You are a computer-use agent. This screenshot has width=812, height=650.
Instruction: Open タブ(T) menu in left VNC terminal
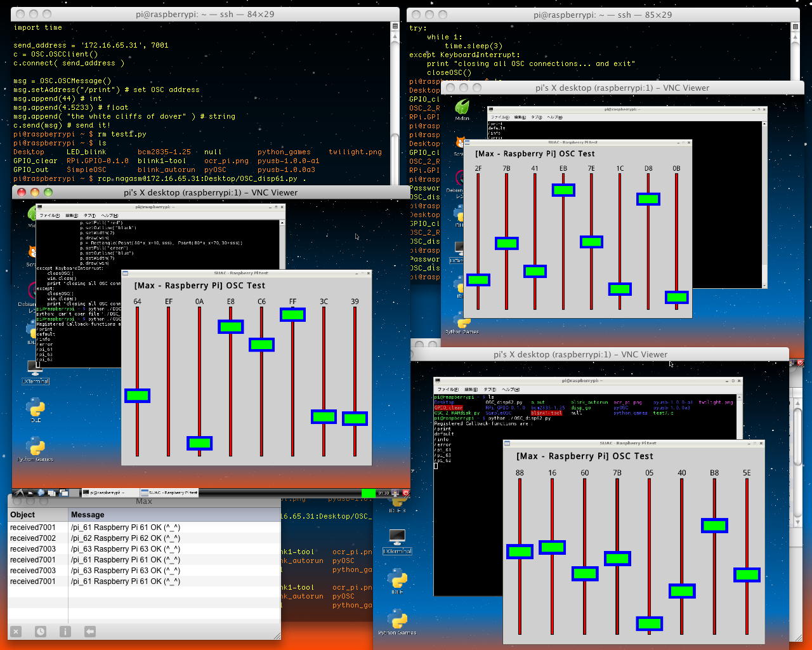[x=89, y=215]
